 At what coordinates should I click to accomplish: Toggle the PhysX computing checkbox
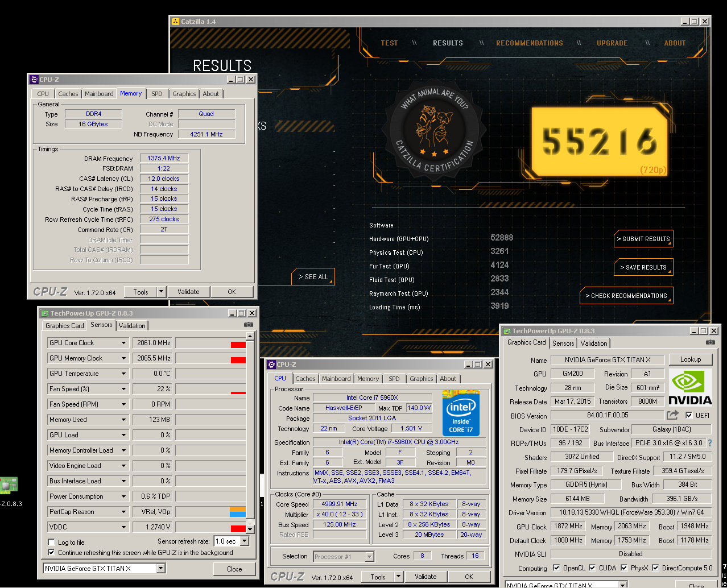pos(625,568)
